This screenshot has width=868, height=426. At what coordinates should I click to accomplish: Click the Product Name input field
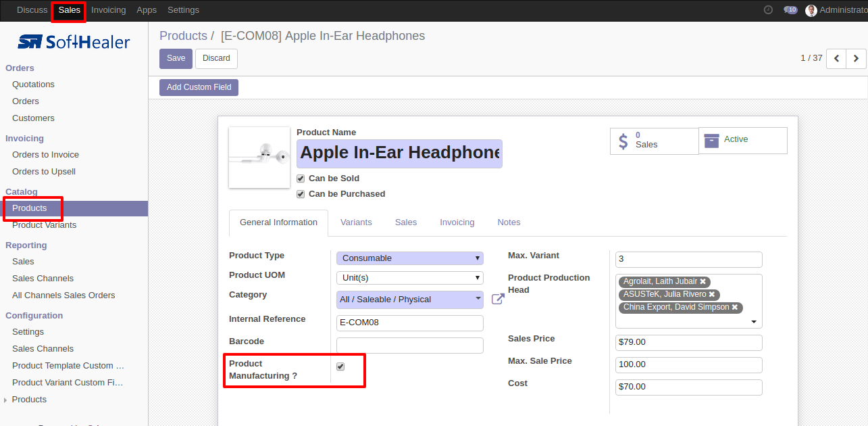point(399,153)
